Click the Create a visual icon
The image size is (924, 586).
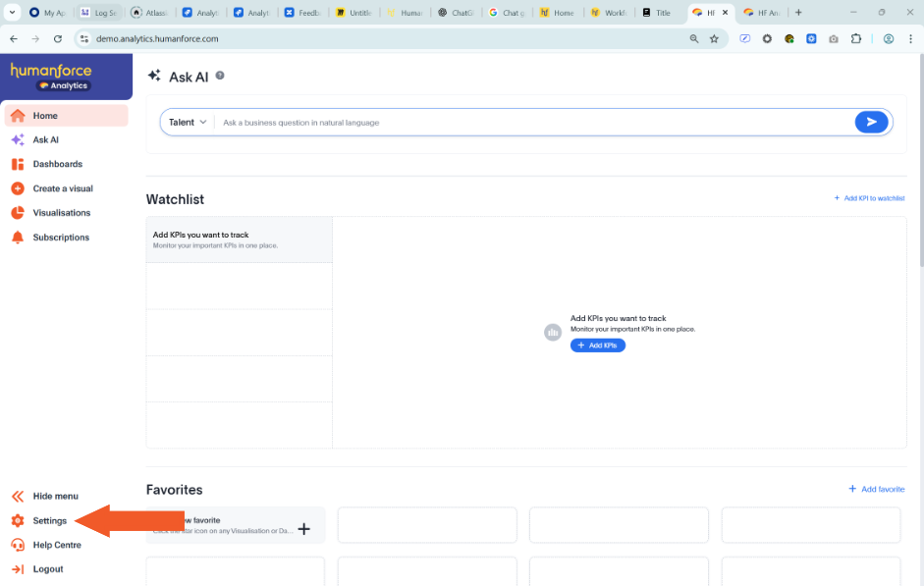pos(18,188)
